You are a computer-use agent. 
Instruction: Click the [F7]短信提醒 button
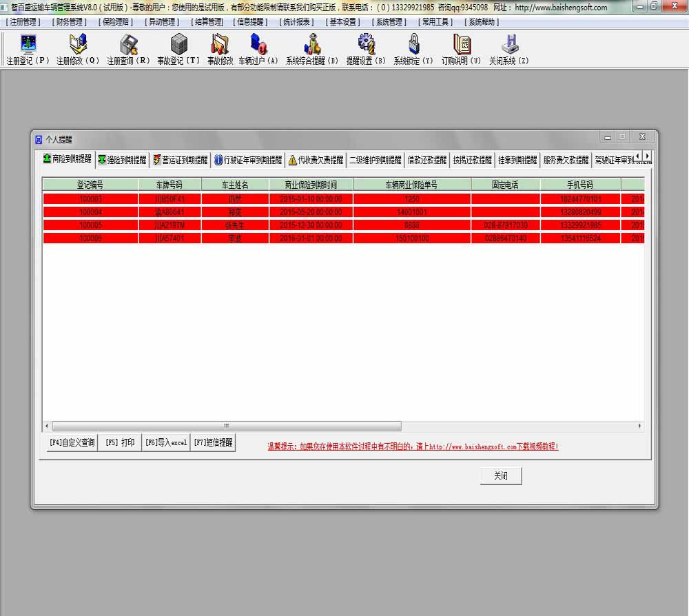(213, 442)
